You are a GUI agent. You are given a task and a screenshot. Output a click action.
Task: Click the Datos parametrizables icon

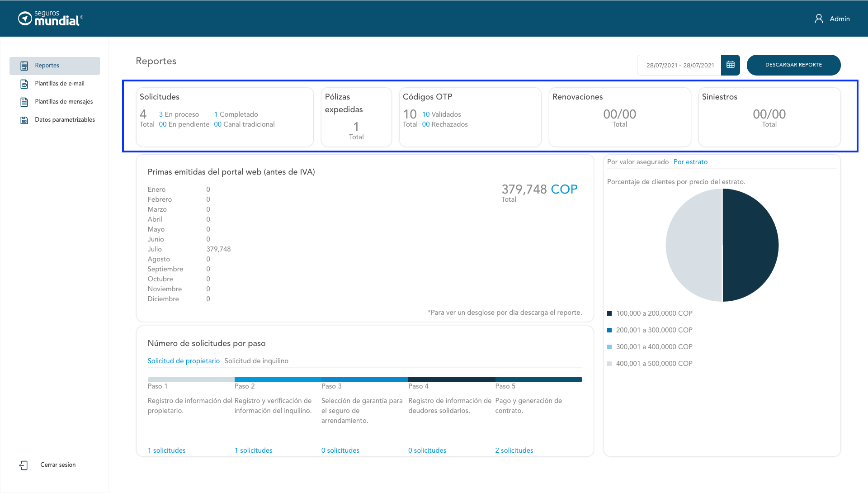pyautogui.click(x=24, y=120)
